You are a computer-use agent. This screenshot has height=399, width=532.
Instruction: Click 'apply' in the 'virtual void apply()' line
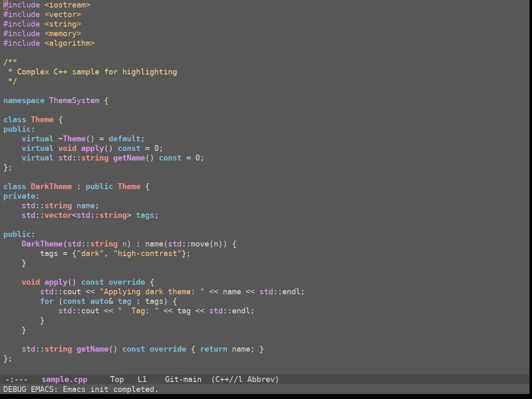pos(92,148)
